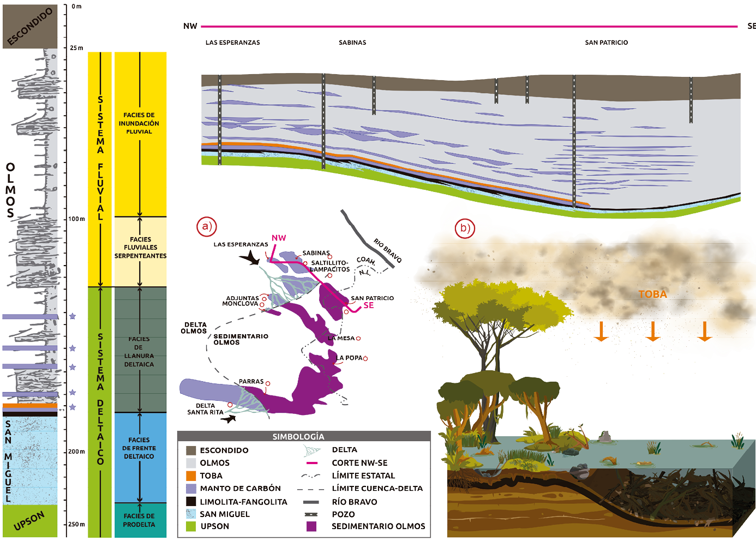This screenshot has height=541, width=756.
Task: Pick the Escondido brown legend swatch
Action: [191, 450]
